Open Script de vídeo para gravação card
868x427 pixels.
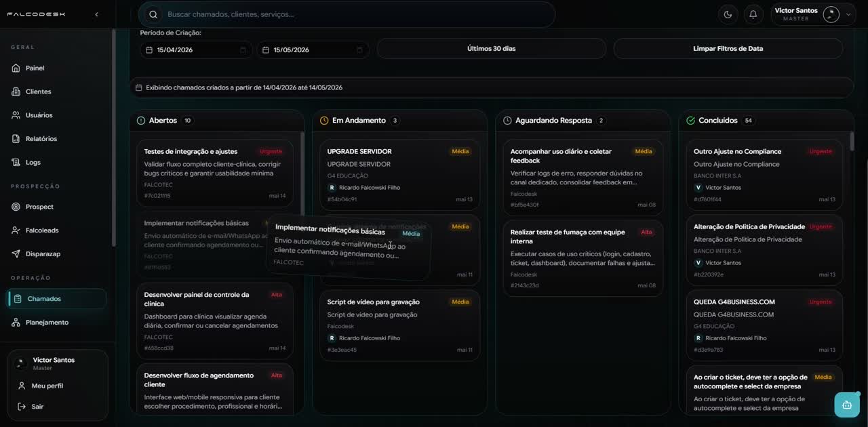tap(400, 325)
